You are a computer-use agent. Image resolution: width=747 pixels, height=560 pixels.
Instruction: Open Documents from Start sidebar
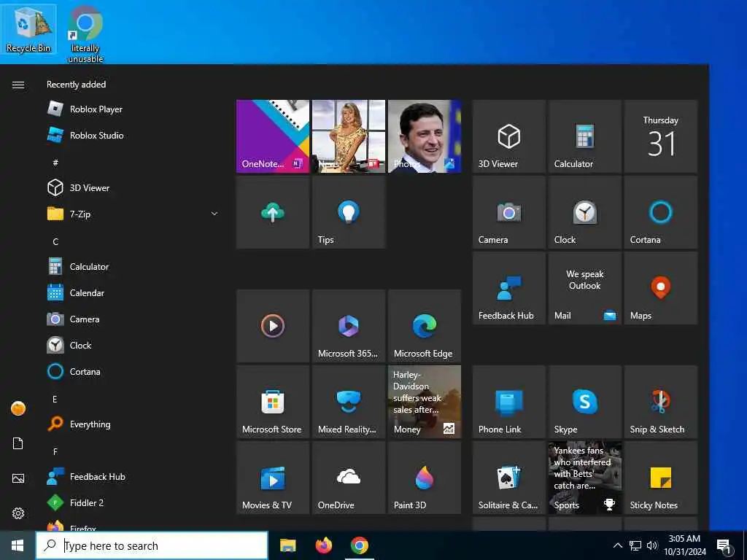point(18,443)
